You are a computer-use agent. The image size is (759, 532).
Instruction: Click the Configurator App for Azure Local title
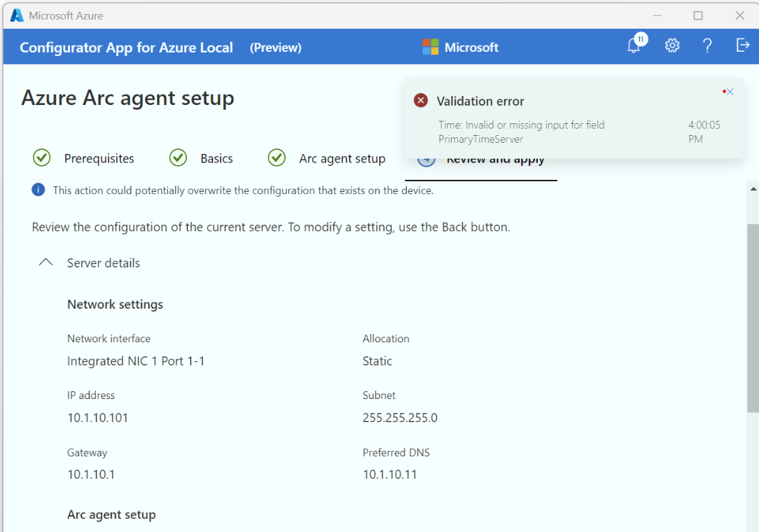coord(126,48)
